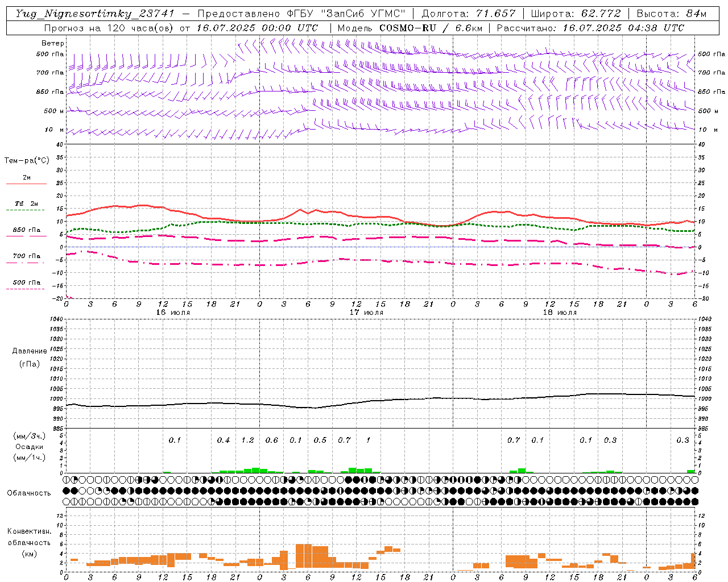
Task: Click the 18 июля date label
Action: [560, 313]
